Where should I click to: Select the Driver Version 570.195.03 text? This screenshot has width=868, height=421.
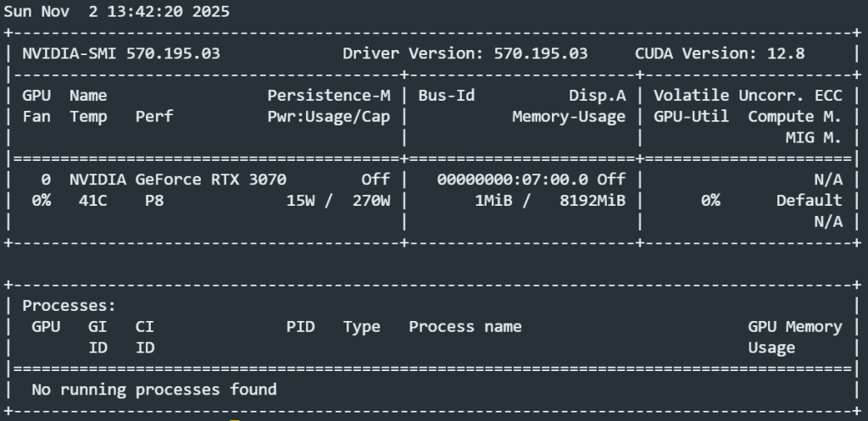click(x=465, y=53)
